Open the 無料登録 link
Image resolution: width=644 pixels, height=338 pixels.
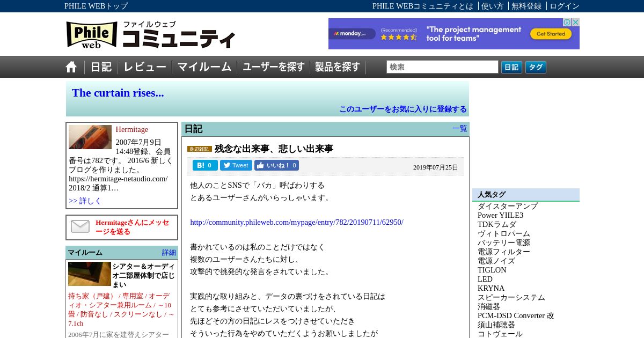(x=526, y=6)
